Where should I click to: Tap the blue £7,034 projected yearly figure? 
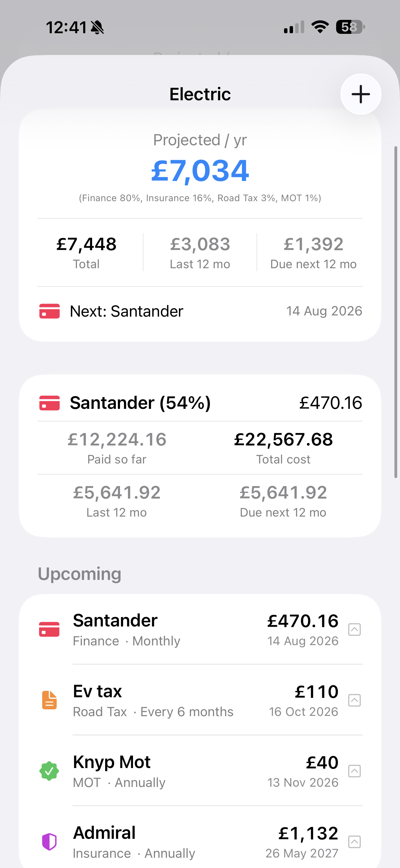click(200, 171)
